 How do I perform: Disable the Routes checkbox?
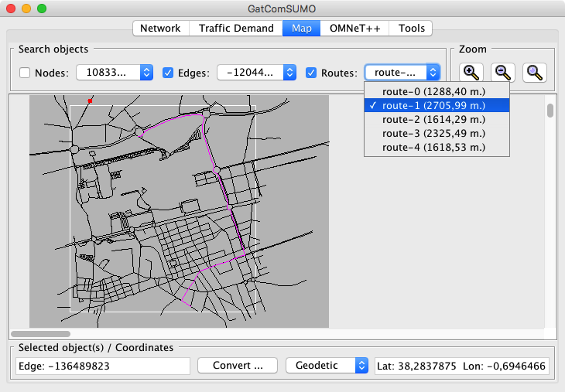coord(311,73)
